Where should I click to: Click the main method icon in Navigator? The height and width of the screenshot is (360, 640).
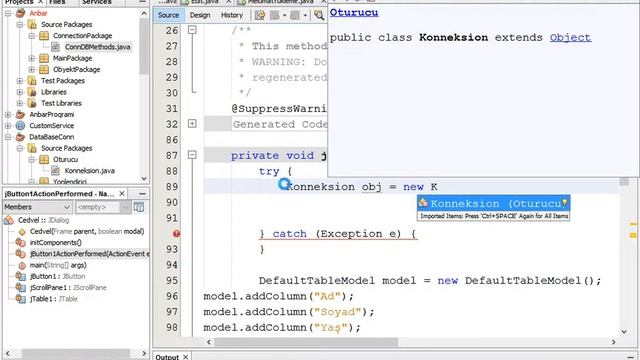pyautogui.click(x=22, y=265)
